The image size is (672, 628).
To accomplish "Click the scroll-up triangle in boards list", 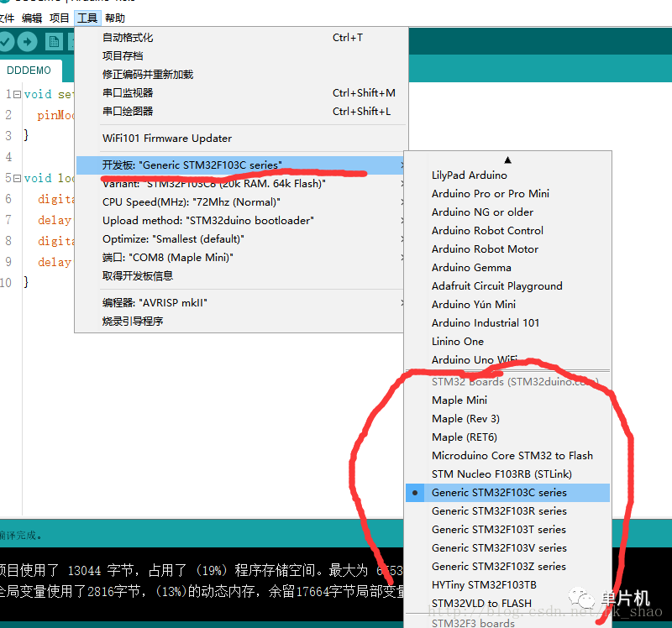I will point(508,160).
